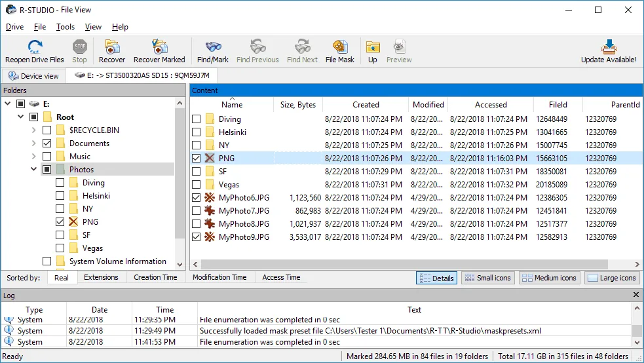The image size is (644, 363).
Task: Click the Reopen Drive Files icon
Action: pyautogui.click(x=35, y=47)
